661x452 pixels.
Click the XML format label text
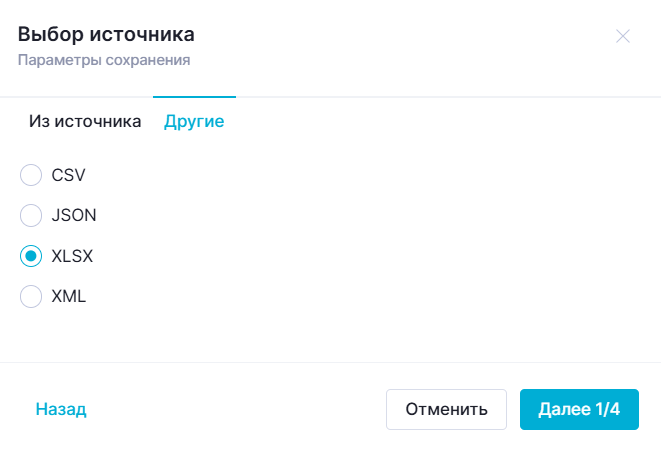(x=68, y=296)
